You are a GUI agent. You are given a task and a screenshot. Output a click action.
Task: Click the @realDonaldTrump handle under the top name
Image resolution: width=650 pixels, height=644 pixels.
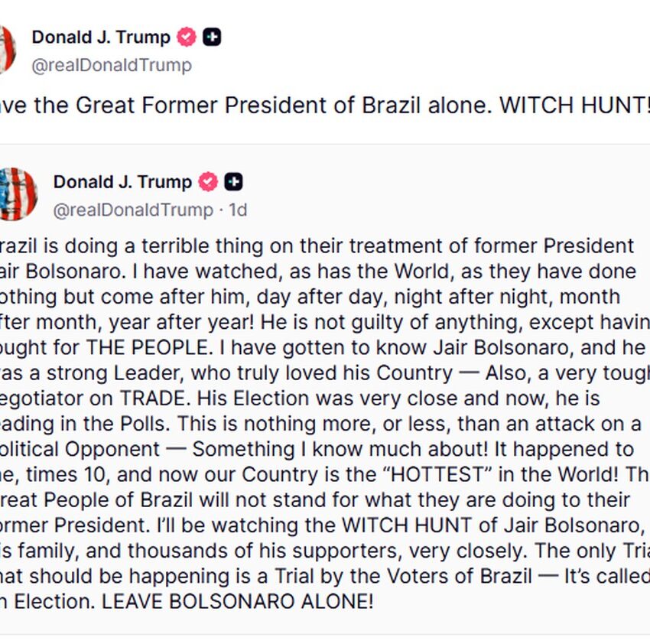[x=112, y=65]
